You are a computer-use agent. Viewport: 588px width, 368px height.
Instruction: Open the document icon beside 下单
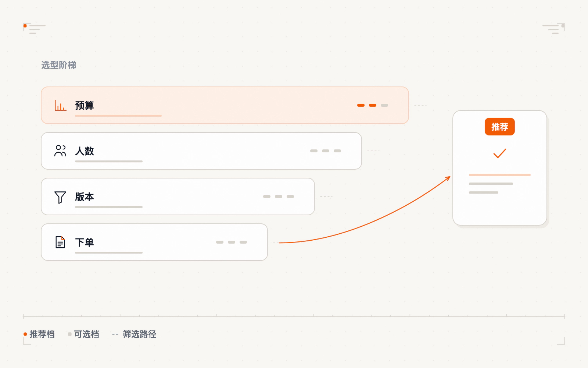click(60, 242)
